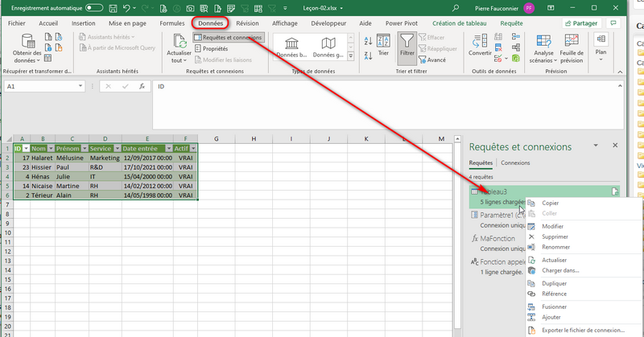Toggle the Filtrer funnel button
Viewport: 644px width, 337px height.
(x=407, y=48)
